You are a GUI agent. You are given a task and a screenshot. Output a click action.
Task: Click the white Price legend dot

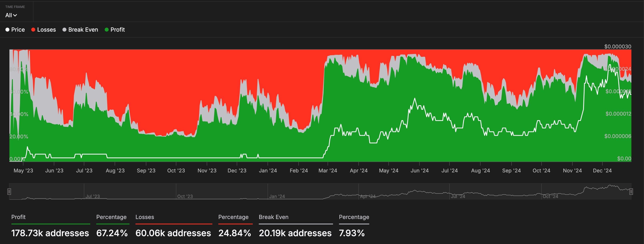[x=7, y=30]
